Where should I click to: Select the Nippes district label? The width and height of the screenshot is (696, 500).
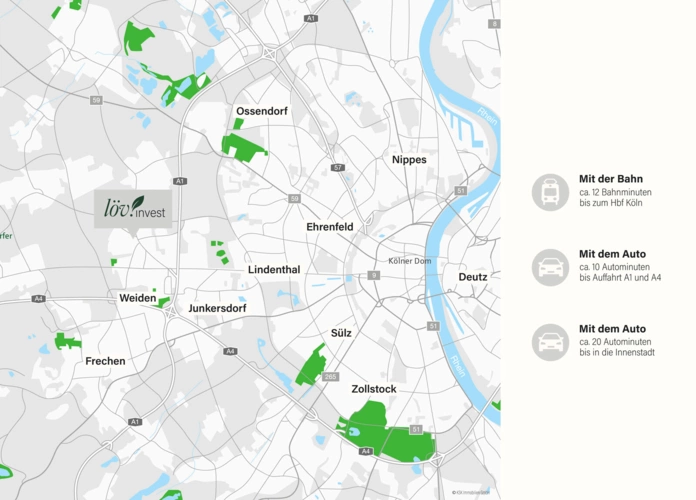coord(409,159)
